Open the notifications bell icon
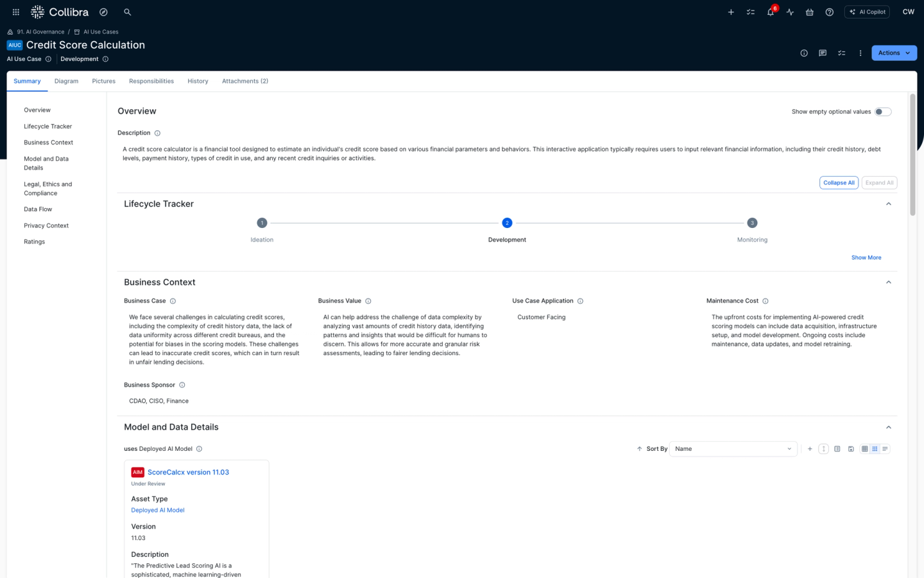The image size is (924, 578). [x=770, y=12]
